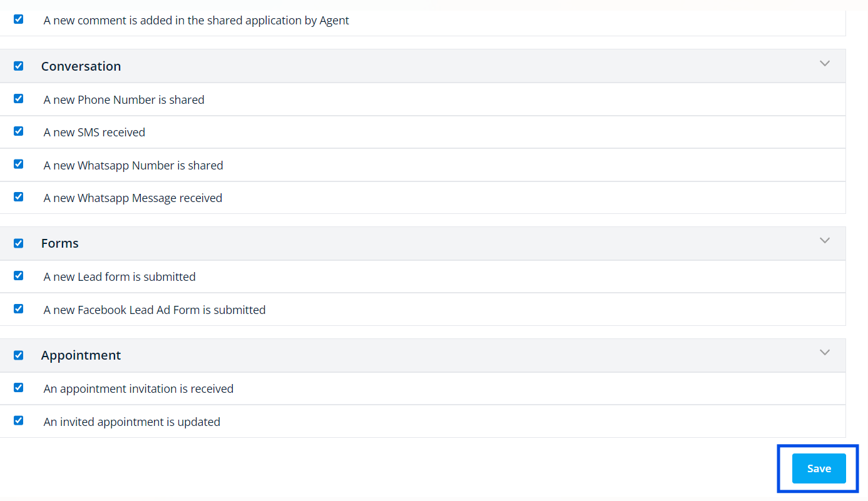Viewport: 868px width, 501px height.
Task: Uncheck 'A new Facebook Lead Ad Form' option
Action: (18, 308)
